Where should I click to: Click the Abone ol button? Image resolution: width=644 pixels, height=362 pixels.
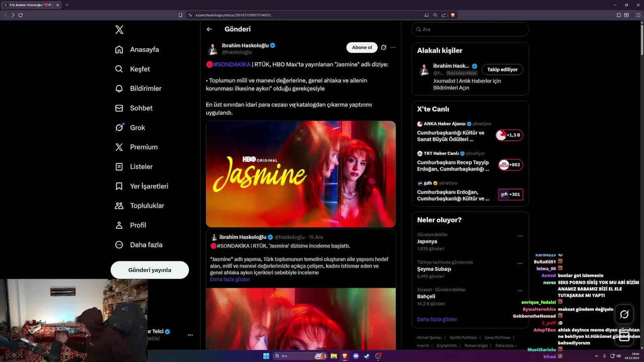pos(362,47)
